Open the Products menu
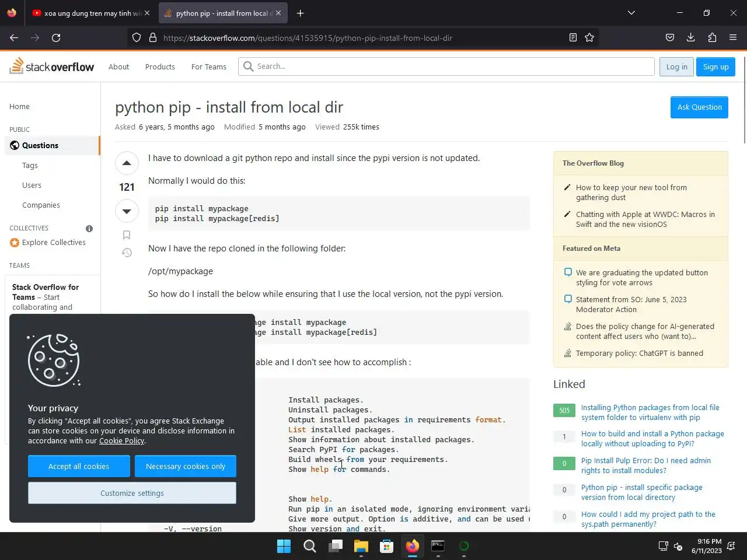This screenshot has width=747, height=560. (160, 66)
